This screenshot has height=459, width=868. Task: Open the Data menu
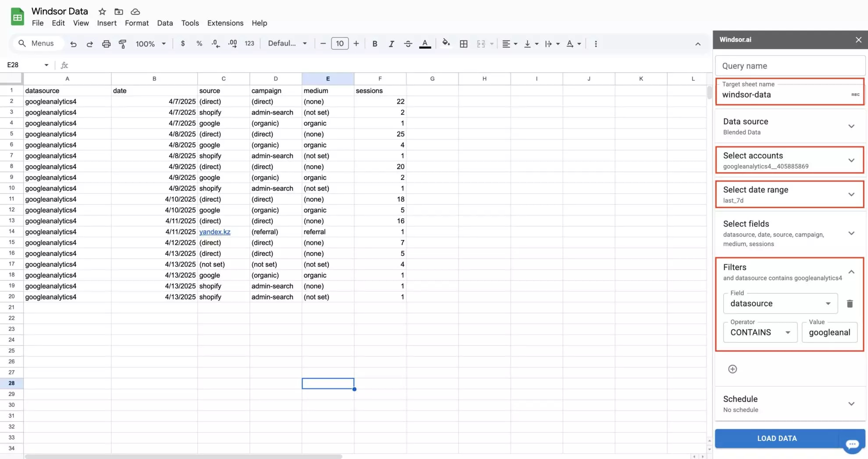pyautogui.click(x=165, y=23)
